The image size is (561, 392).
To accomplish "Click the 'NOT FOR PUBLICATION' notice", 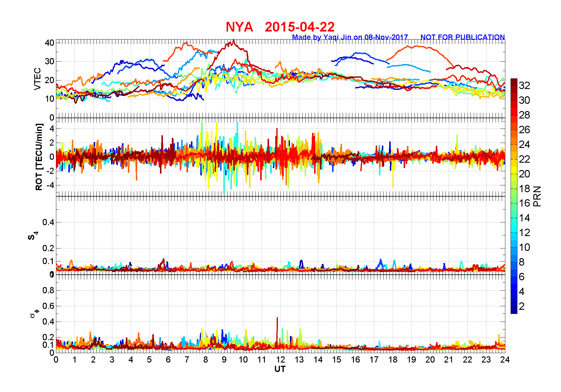I will point(463,37).
